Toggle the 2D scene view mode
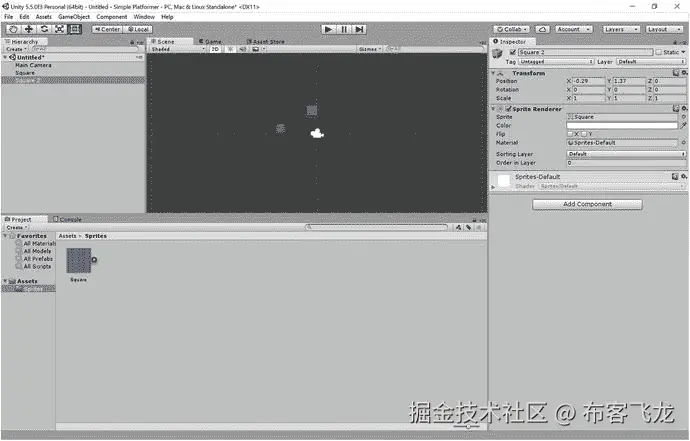Screen dimensions: 690x441 (215, 49)
